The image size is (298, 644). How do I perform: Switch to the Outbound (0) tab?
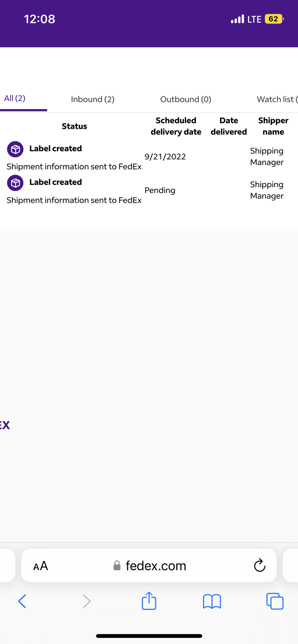(186, 99)
